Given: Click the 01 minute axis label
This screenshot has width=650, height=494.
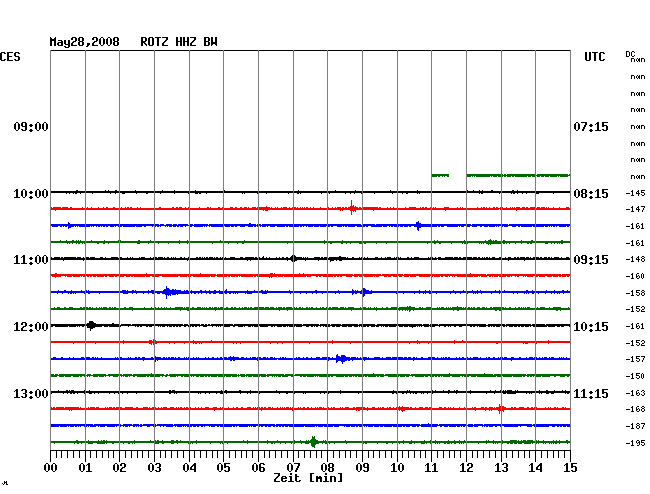Looking at the screenshot, I should point(85,468).
